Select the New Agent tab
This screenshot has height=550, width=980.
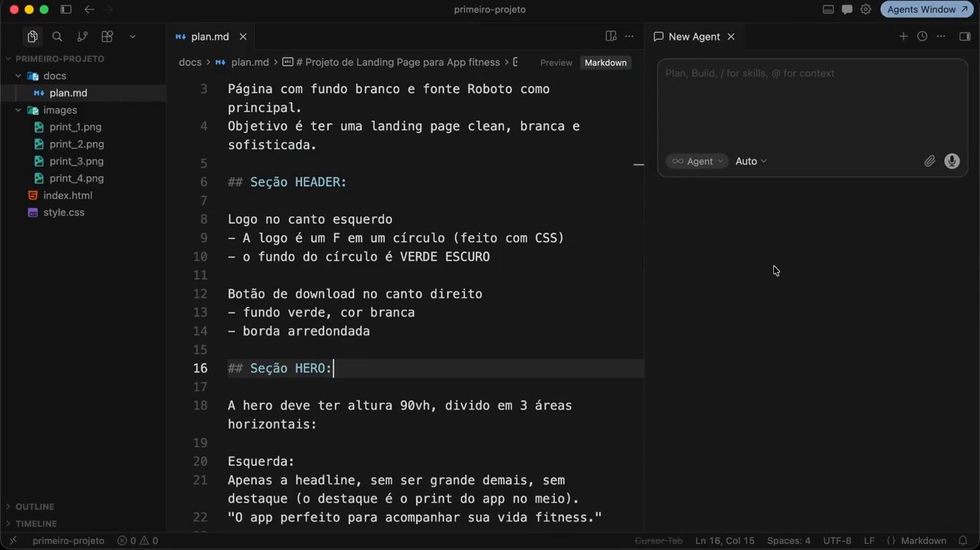tap(694, 37)
